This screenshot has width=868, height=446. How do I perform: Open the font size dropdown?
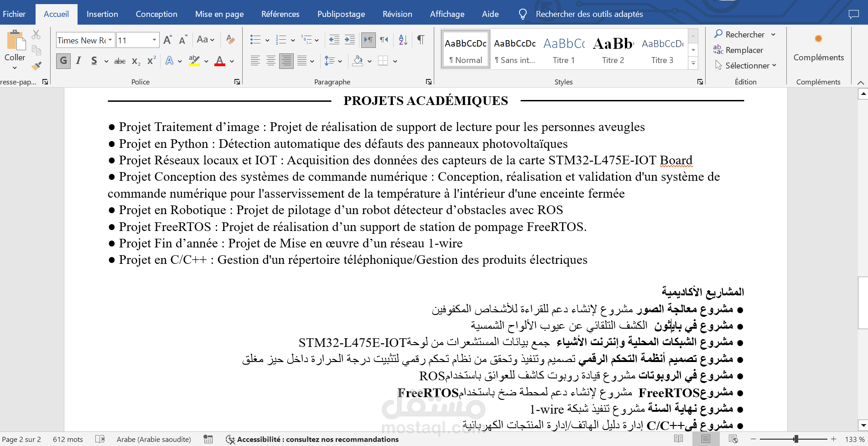point(154,40)
